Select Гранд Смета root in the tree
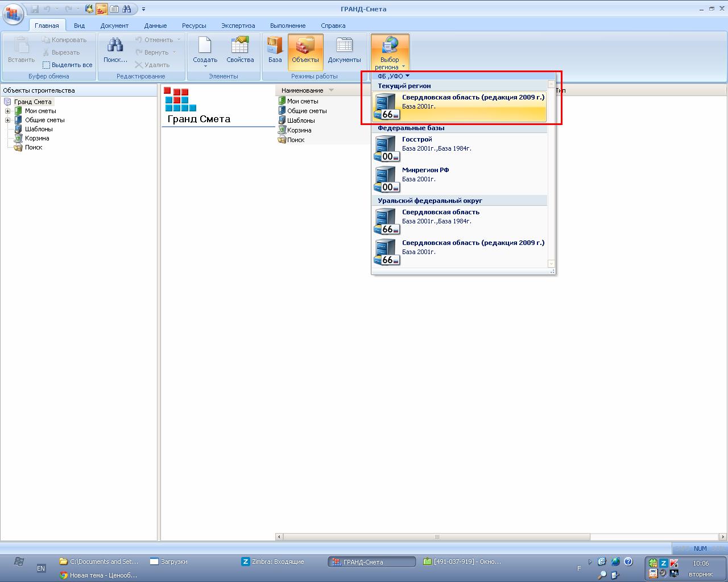 pos(32,102)
